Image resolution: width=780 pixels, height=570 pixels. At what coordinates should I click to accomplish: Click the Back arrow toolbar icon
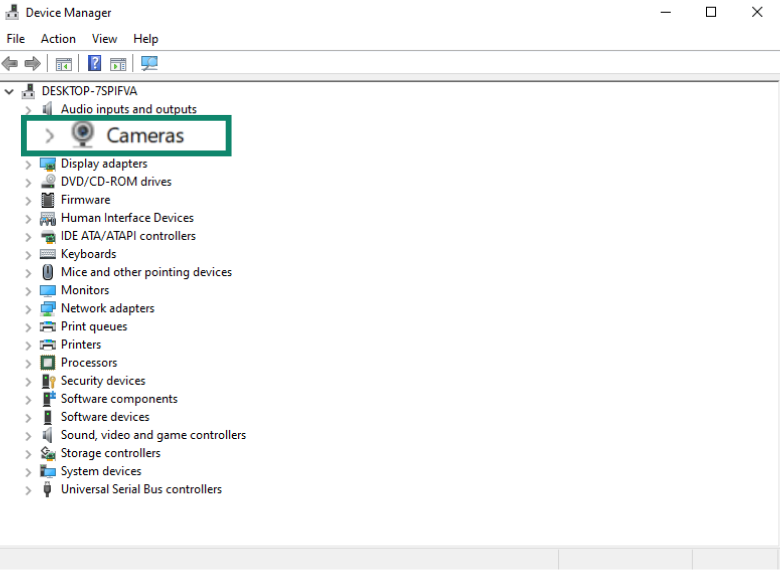click(x=10, y=64)
